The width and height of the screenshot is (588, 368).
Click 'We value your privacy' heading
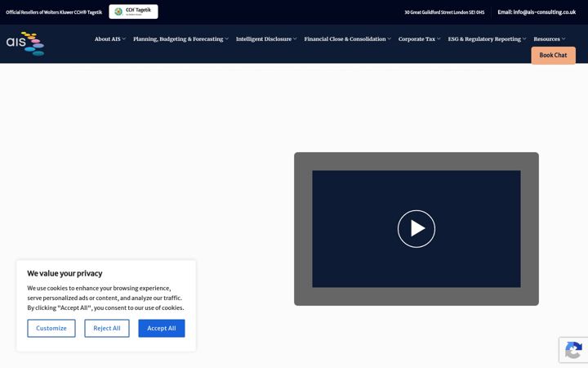point(65,273)
